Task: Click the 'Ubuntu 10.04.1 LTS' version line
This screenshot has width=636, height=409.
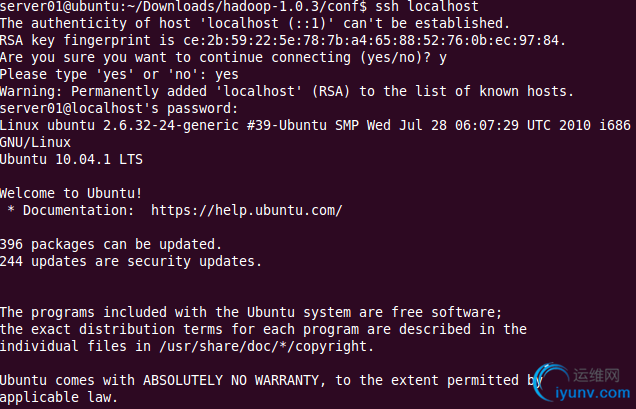Action: (x=71, y=159)
